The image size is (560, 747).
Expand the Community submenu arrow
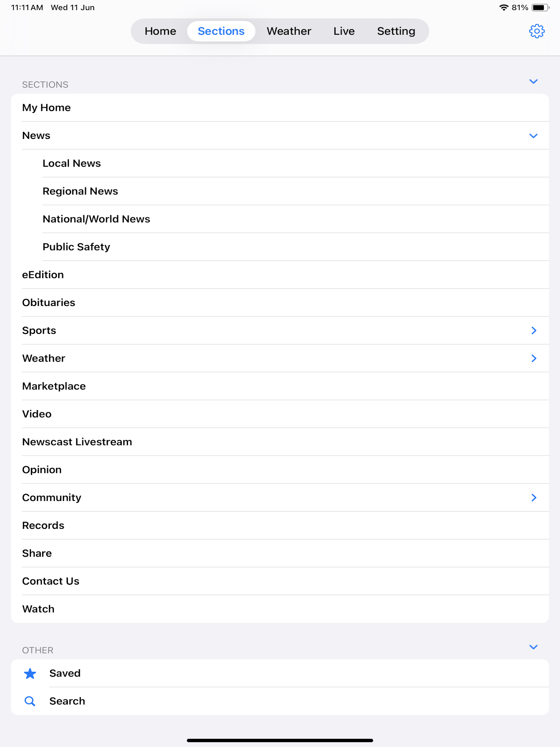tap(534, 497)
